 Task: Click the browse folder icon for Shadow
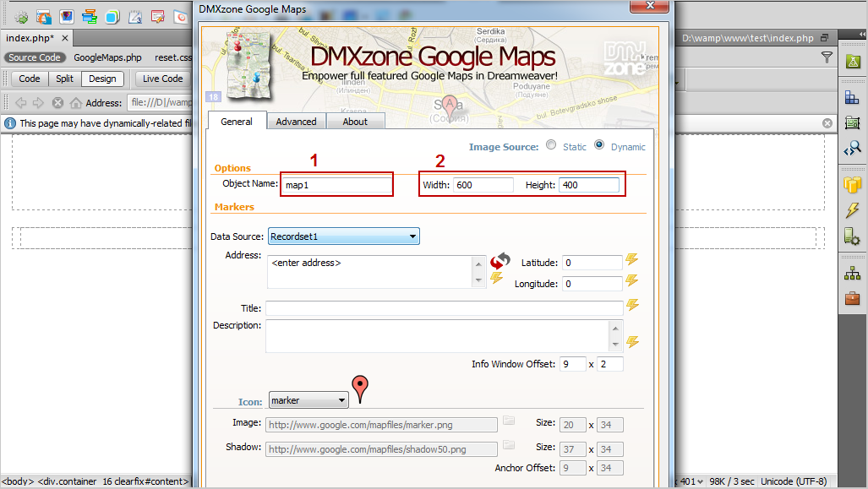coord(509,445)
